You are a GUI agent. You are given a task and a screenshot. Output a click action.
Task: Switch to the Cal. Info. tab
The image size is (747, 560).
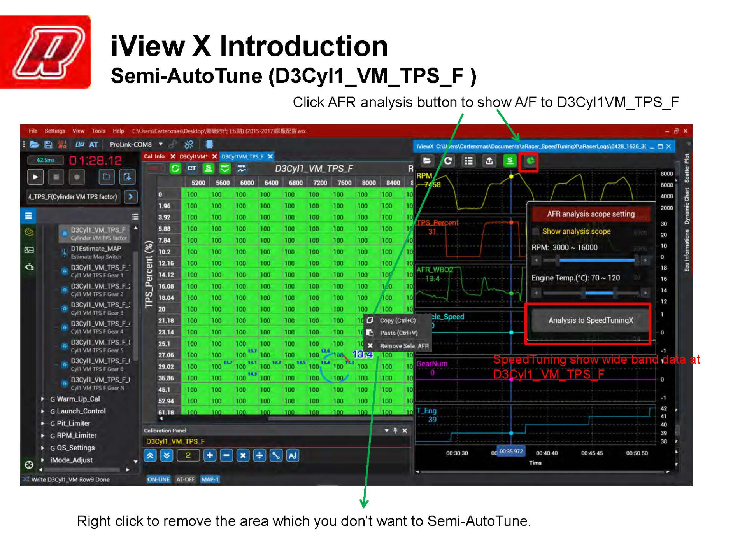coord(154,156)
